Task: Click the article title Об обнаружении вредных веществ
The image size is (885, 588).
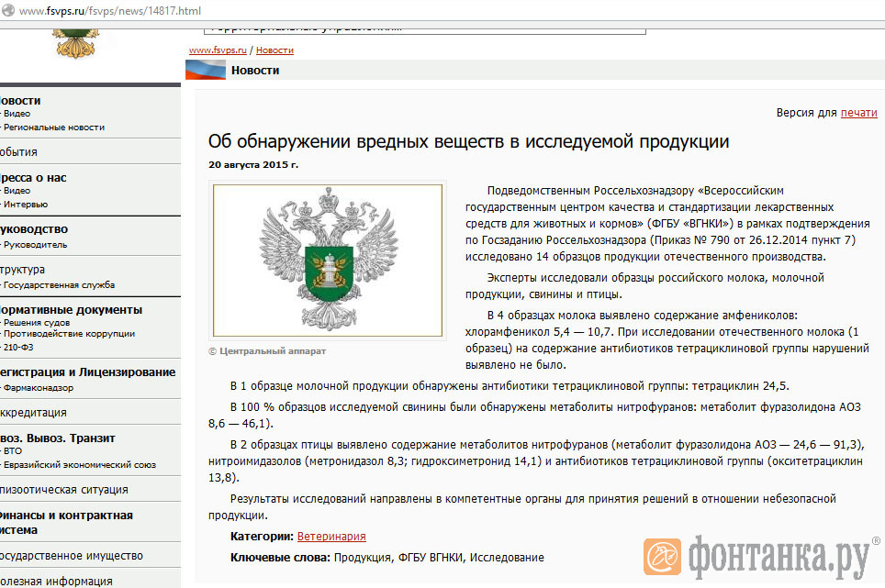Action: pyautogui.click(x=468, y=141)
